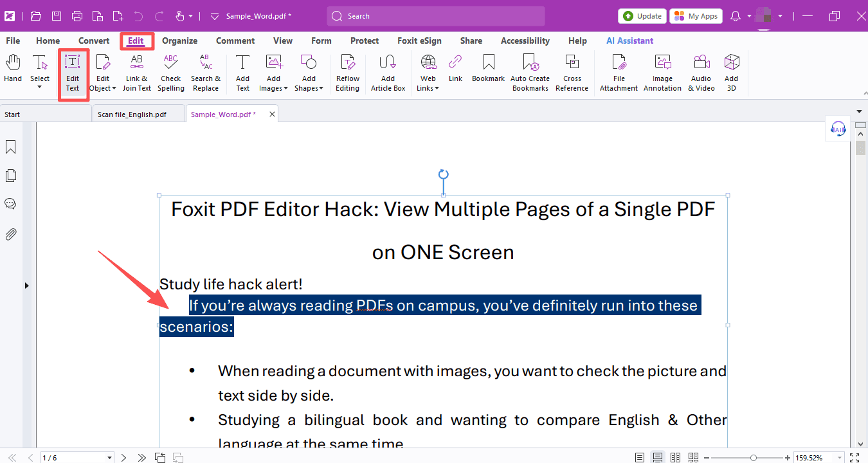Expand the Select tool dropdown

40,87
